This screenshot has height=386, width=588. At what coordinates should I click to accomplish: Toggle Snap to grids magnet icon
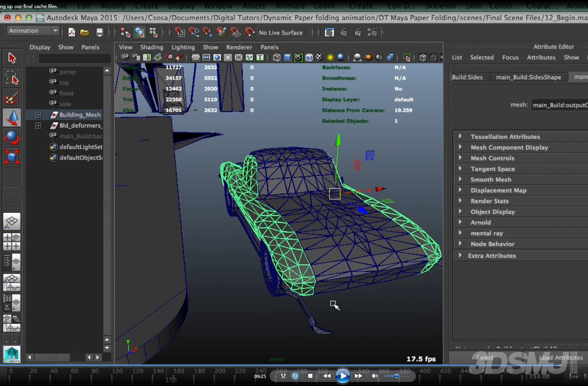click(x=180, y=33)
